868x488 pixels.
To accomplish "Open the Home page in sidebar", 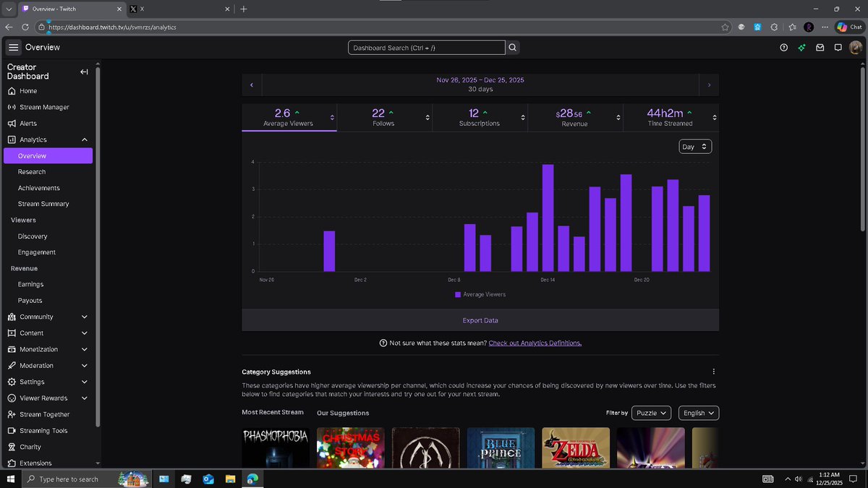I will coord(28,91).
